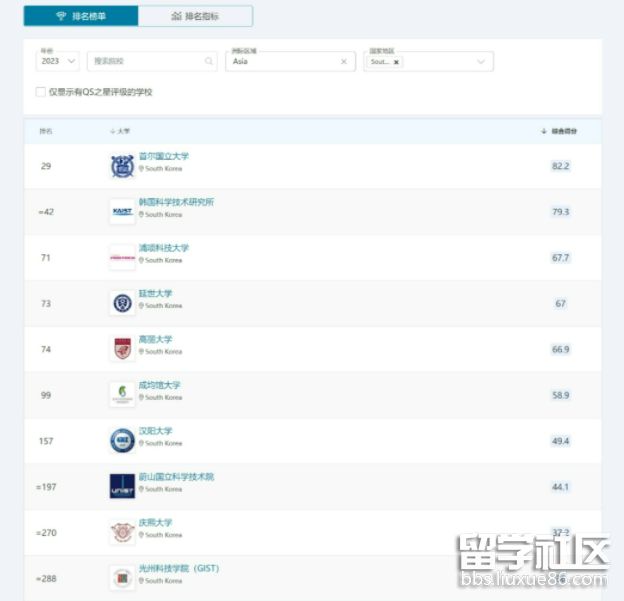Sort by the university column header
Image resolution: width=624 pixels, height=601 pixels.
click(x=120, y=131)
